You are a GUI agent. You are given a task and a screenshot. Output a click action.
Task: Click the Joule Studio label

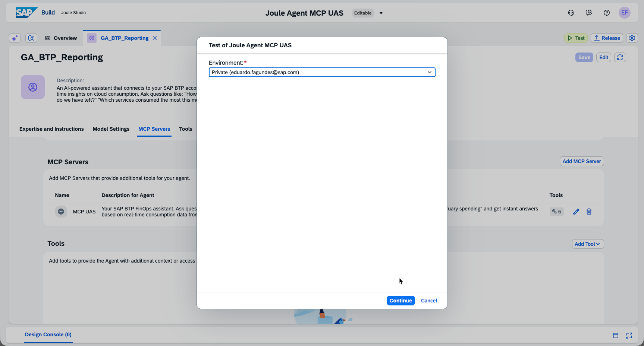coord(73,13)
